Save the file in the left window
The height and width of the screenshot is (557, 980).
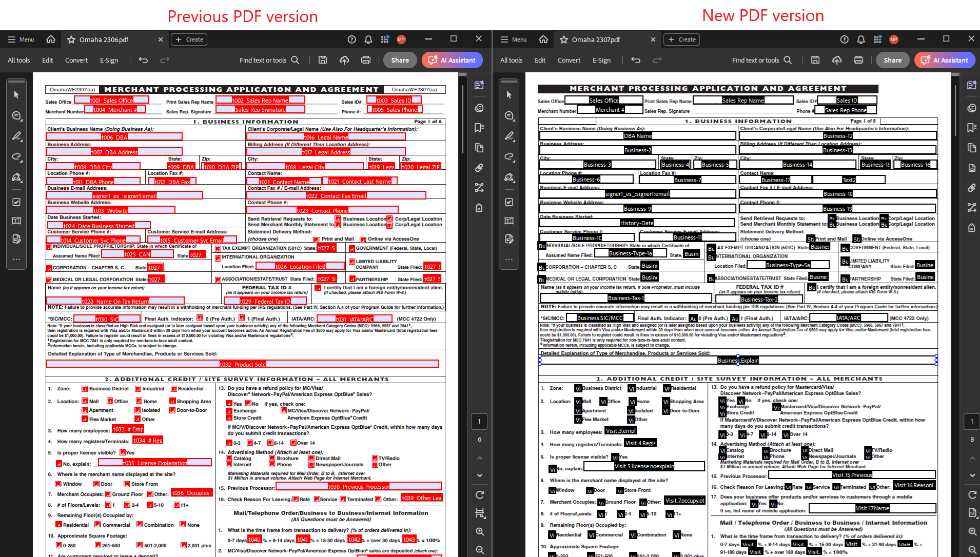[x=323, y=60]
